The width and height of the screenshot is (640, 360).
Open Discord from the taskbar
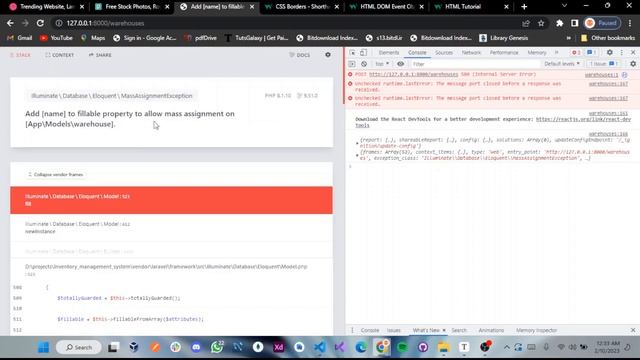196,347
